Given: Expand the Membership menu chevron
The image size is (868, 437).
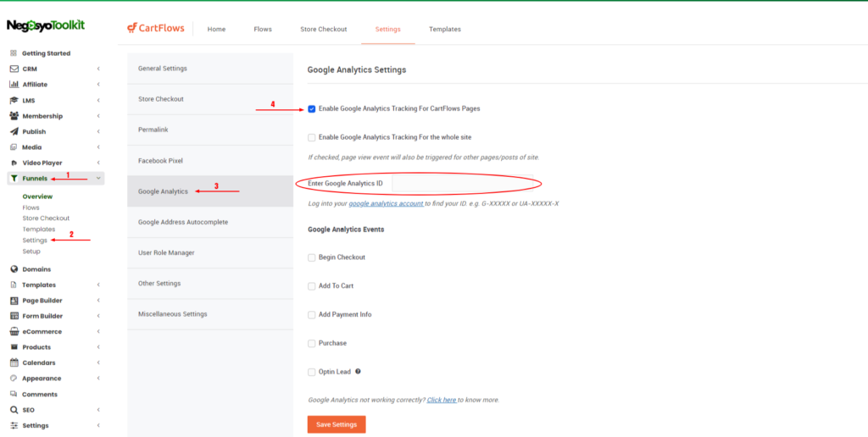Looking at the screenshot, I should pyautogui.click(x=98, y=116).
